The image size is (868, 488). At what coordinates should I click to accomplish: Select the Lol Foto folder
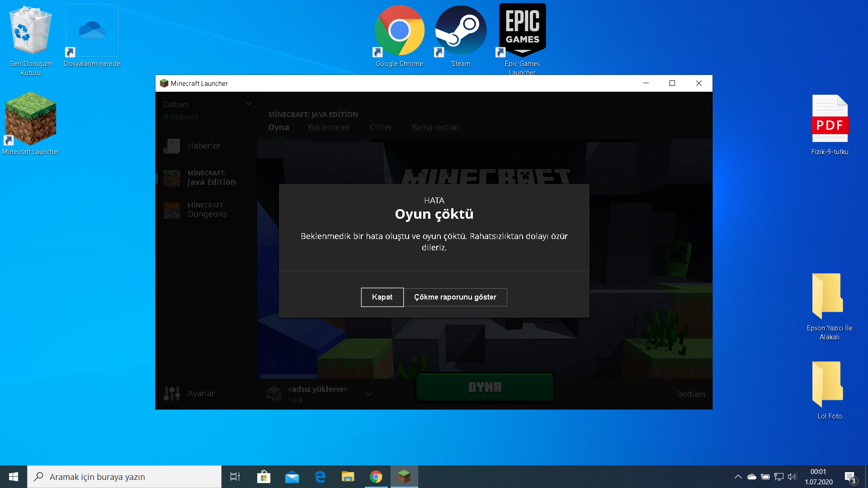[x=830, y=390]
